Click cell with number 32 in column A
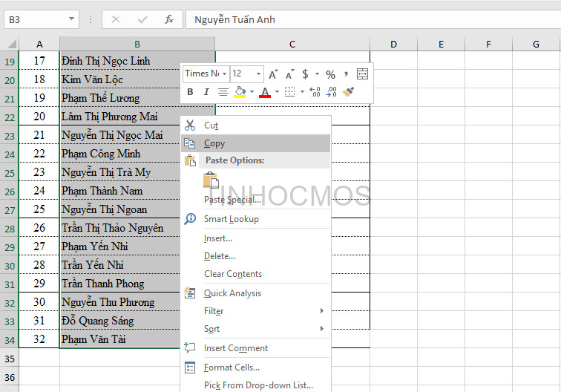Screen dimensions: 561x392 [39, 339]
